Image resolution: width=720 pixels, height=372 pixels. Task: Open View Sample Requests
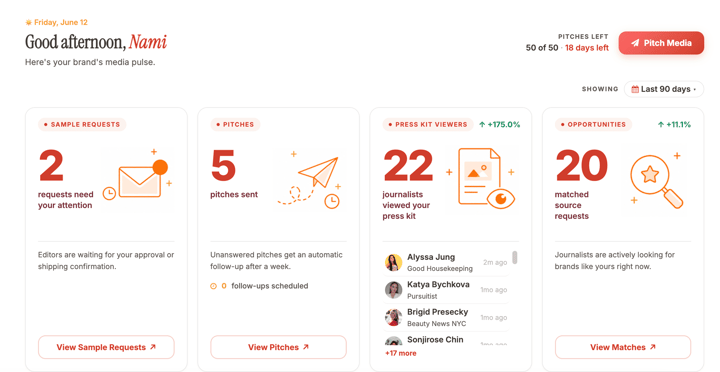coord(106,347)
